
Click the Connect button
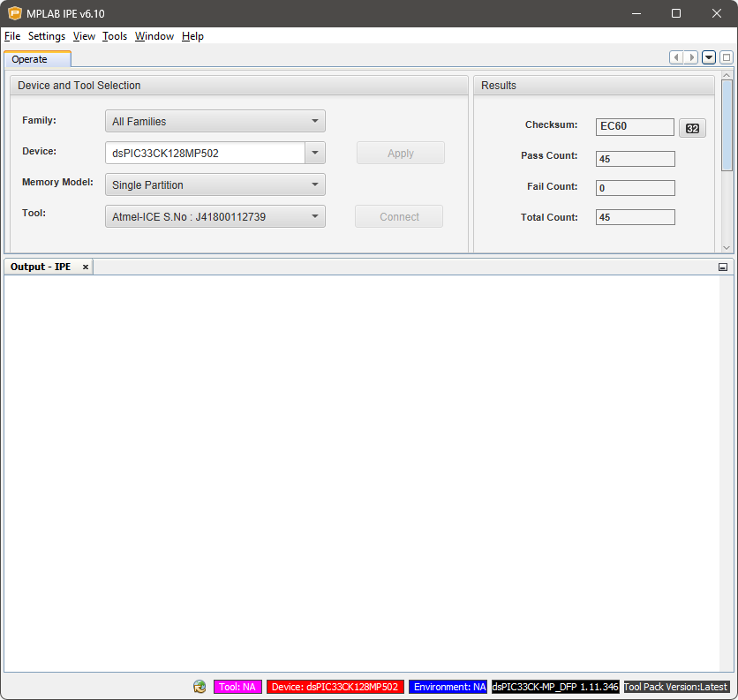[x=399, y=216]
